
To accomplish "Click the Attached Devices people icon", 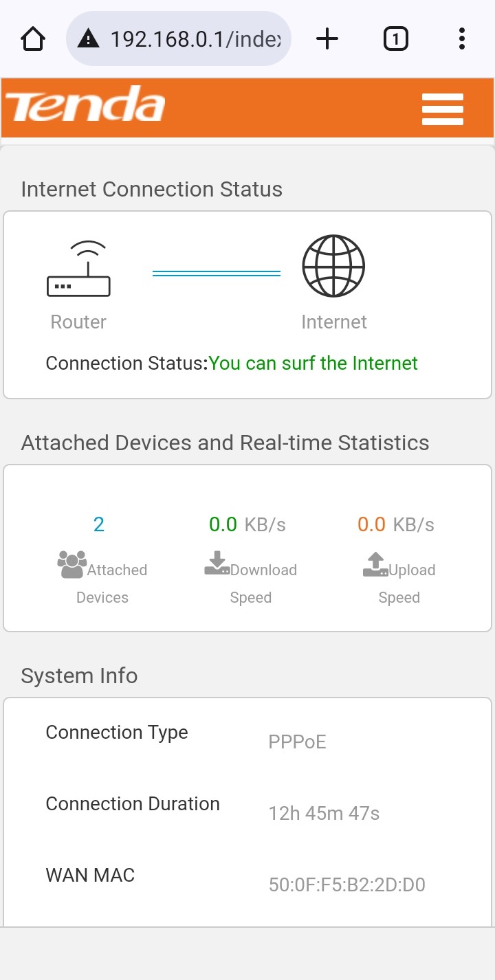I will coord(72,564).
